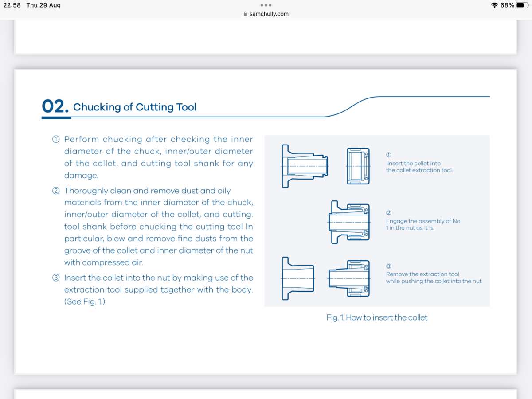Tap the battery icon in status bar
532x399 pixels.
(x=522, y=5)
